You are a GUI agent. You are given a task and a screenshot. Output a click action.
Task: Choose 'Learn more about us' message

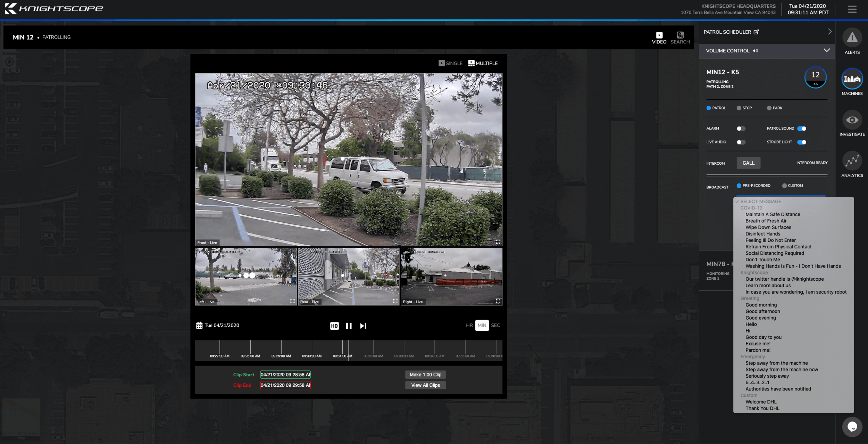click(768, 286)
